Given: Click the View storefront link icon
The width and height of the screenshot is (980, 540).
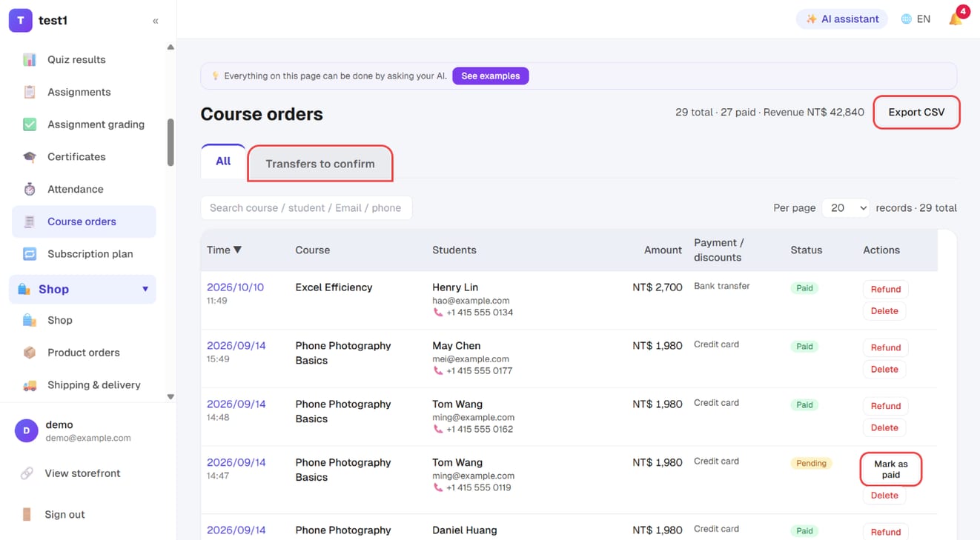Looking at the screenshot, I should click(27, 473).
